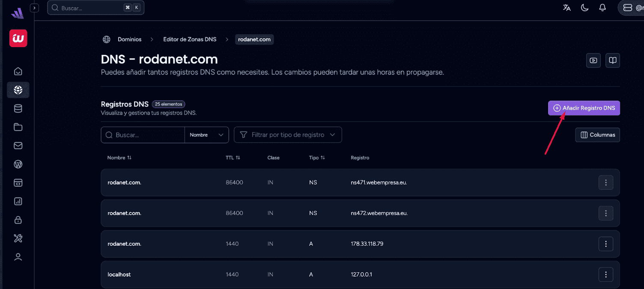Screen dimensions: 644x289
Task: Open actions menu for localhost row
Action: click(605, 274)
